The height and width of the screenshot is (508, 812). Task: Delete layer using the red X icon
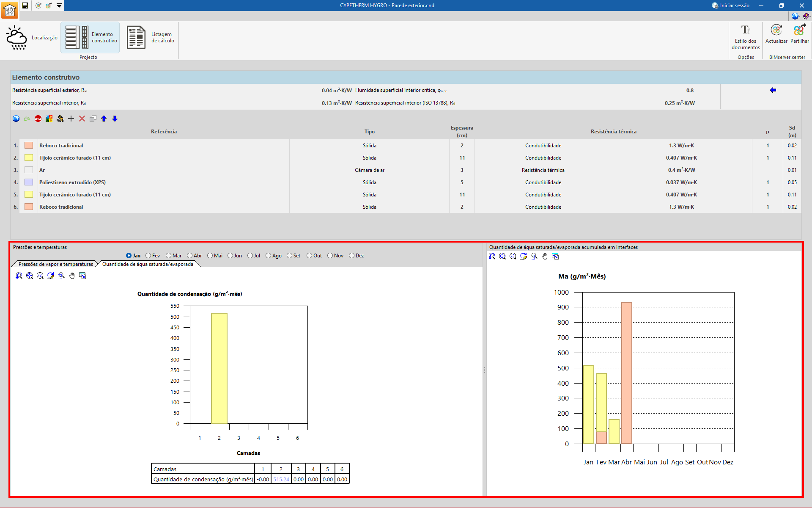(82, 119)
